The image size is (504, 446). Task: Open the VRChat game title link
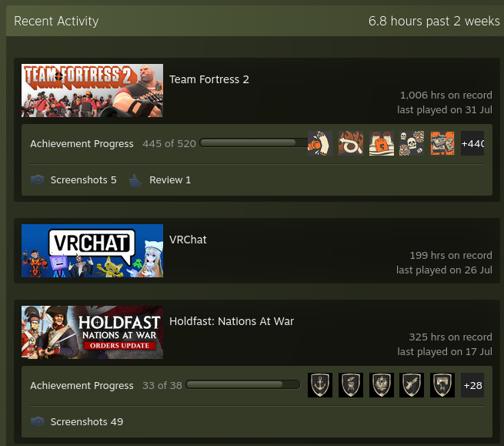coord(188,240)
